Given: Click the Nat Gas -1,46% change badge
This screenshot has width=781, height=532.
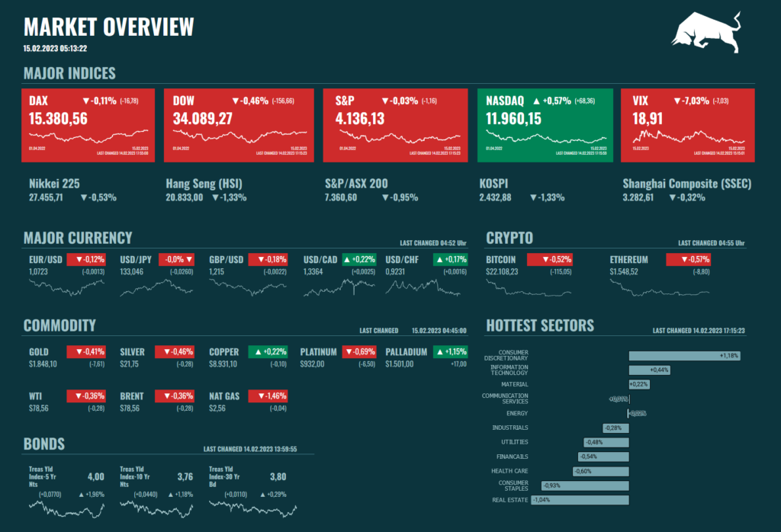Looking at the screenshot, I should point(268,396).
